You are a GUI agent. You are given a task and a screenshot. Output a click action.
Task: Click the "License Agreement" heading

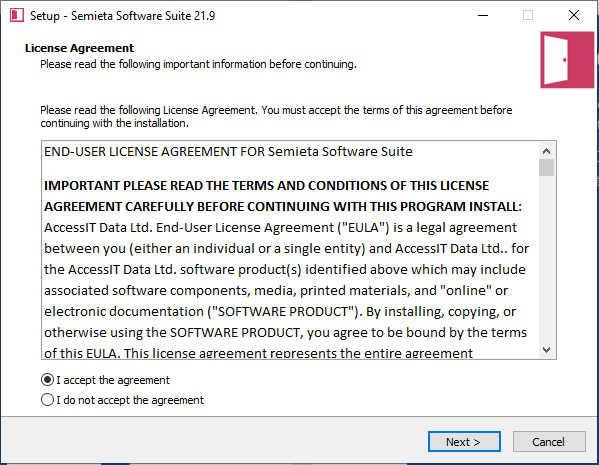pos(79,48)
